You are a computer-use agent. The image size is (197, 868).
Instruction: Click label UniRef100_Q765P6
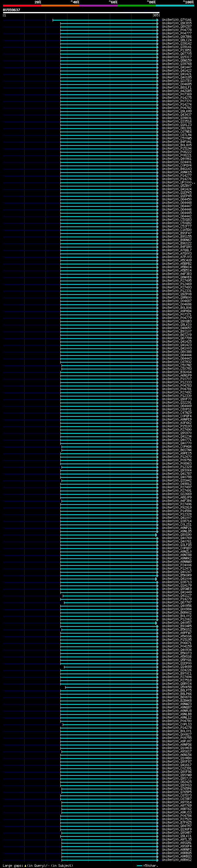[176, 789]
